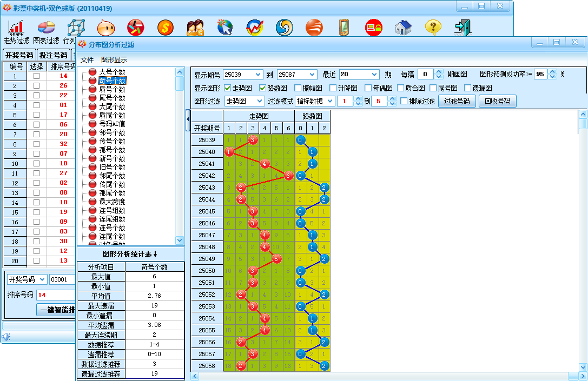588x381 pixels.
Task: Click the globe with cursor icon
Action: pos(225,27)
